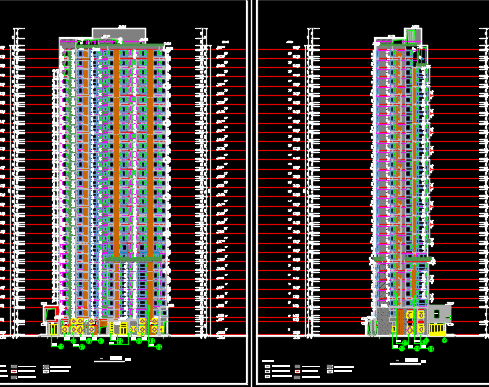The image size is (489, 387).
Task: Select the green podium canopy on left elevation
Action: click(133, 259)
